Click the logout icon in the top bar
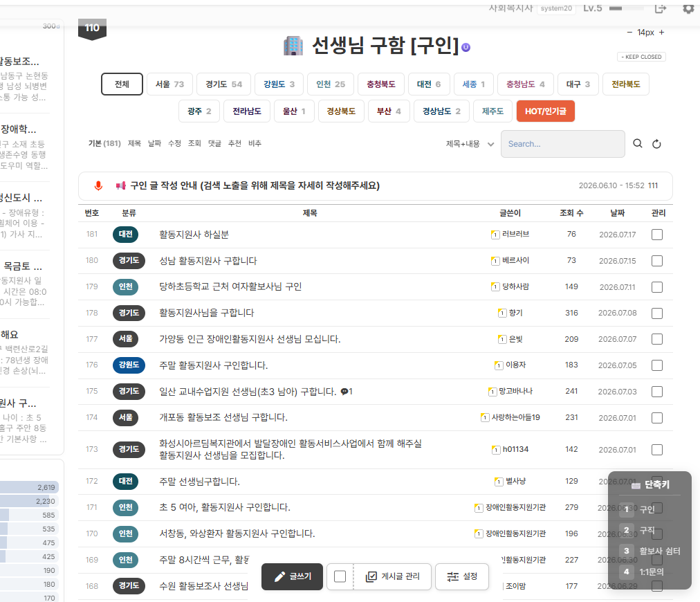 (661, 8)
